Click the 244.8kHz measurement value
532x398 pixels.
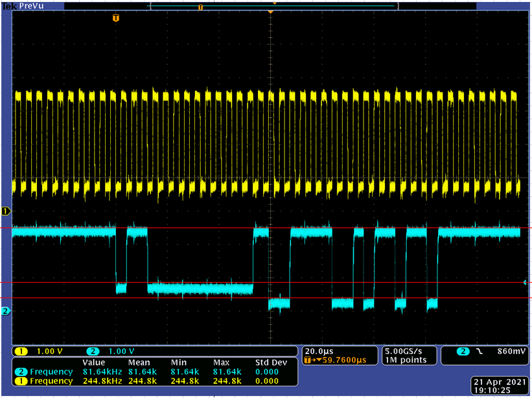[102, 381]
